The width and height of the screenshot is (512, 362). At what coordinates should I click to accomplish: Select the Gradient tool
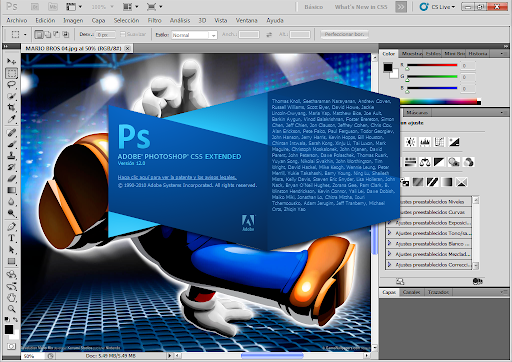11,190
